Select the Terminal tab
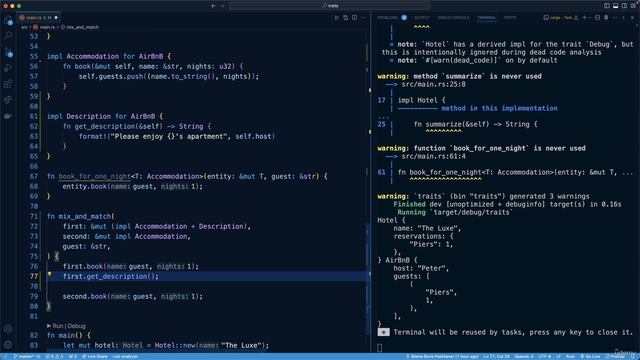The image size is (640, 360). pos(486,18)
